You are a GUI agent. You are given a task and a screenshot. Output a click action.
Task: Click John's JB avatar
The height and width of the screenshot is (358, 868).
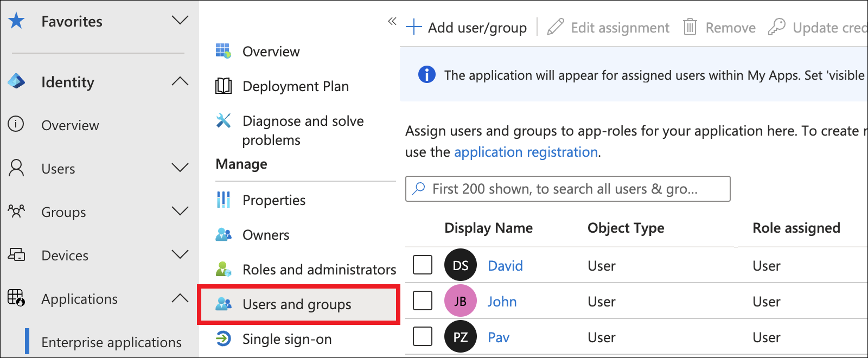click(461, 301)
